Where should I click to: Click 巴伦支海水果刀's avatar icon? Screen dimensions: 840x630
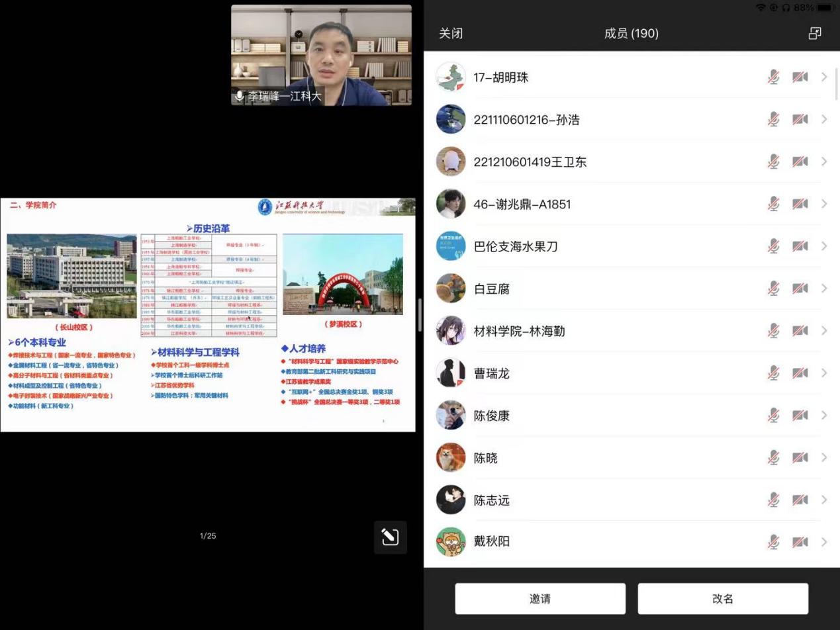(451, 246)
